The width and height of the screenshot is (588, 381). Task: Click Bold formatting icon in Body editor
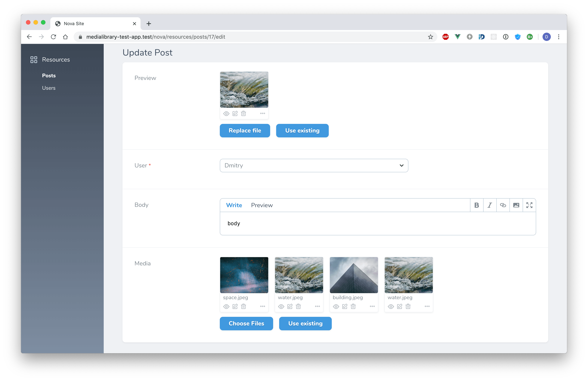point(477,205)
